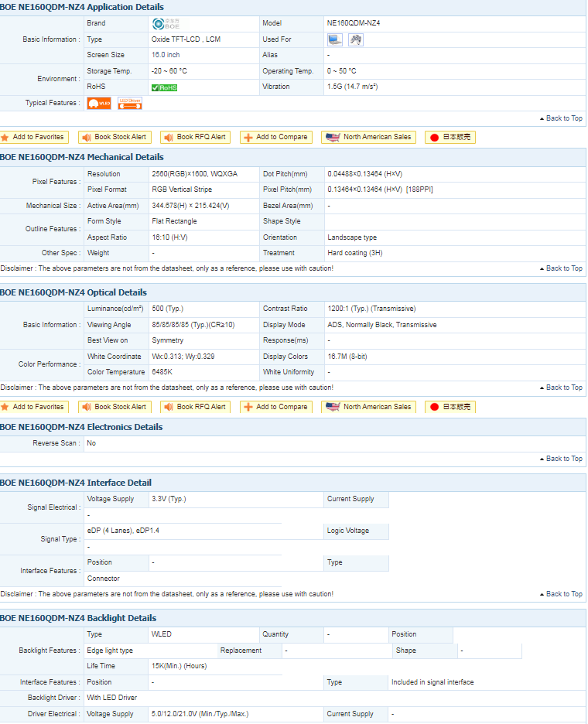Click aspect ratio value 16:10 (H:V)
The height and width of the screenshot is (724, 588).
[x=169, y=237]
